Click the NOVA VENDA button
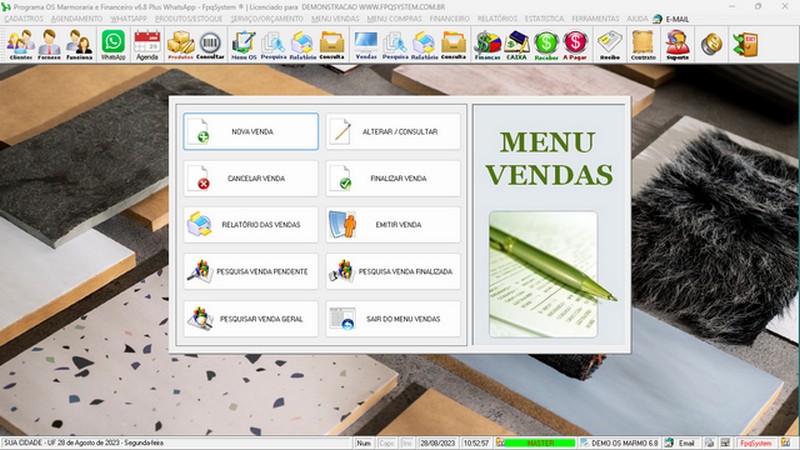800x450 pixels. (x=251, y=132)
